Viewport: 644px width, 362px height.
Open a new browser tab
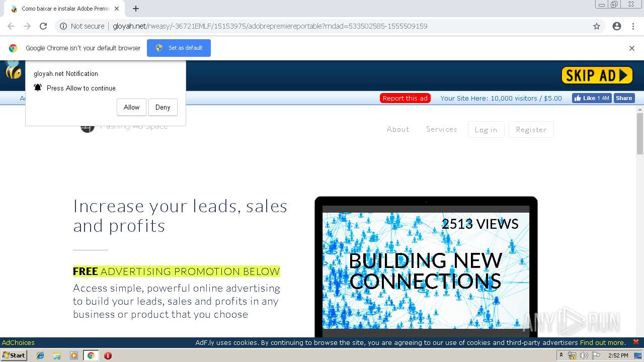[136, 9]
